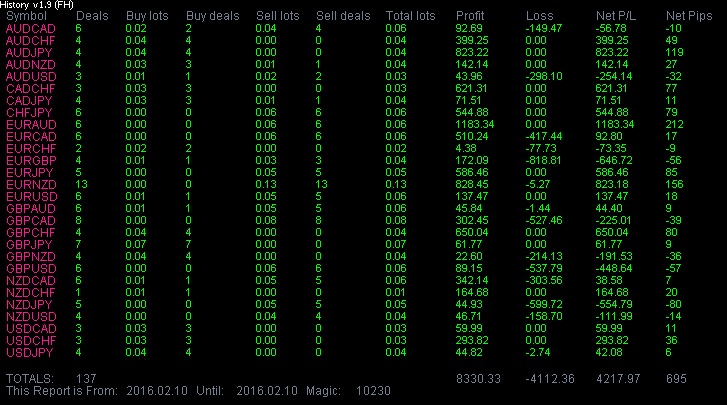
Task: Click the AUDCAD symbol row label
Action: [x=31, y=28]
